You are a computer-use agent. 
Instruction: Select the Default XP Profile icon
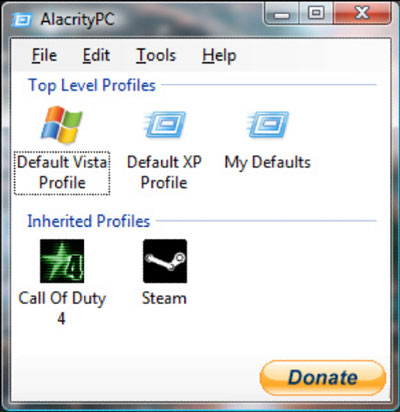tap(165, 125)
